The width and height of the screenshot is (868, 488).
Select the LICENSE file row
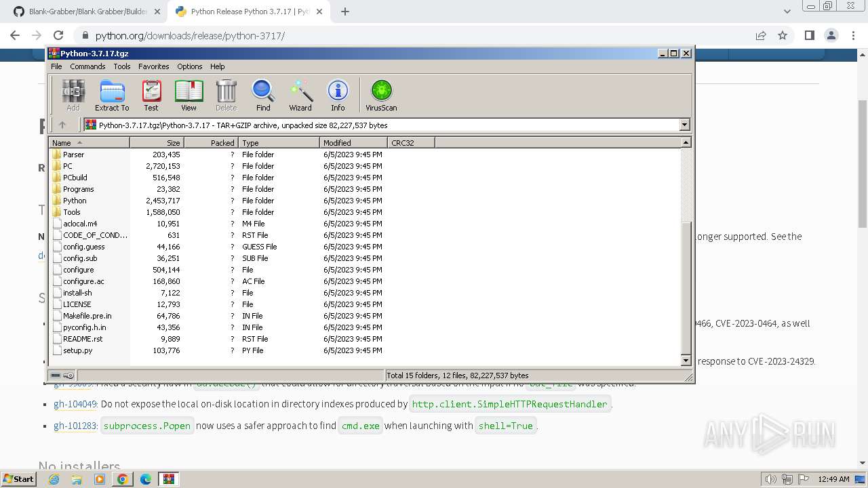tap(217, 304)
